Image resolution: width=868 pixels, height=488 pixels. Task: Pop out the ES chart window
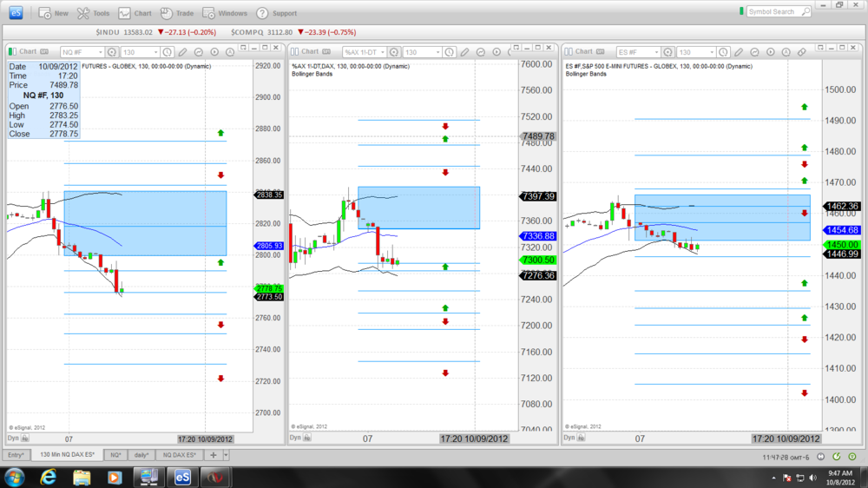tap(821, 48)
